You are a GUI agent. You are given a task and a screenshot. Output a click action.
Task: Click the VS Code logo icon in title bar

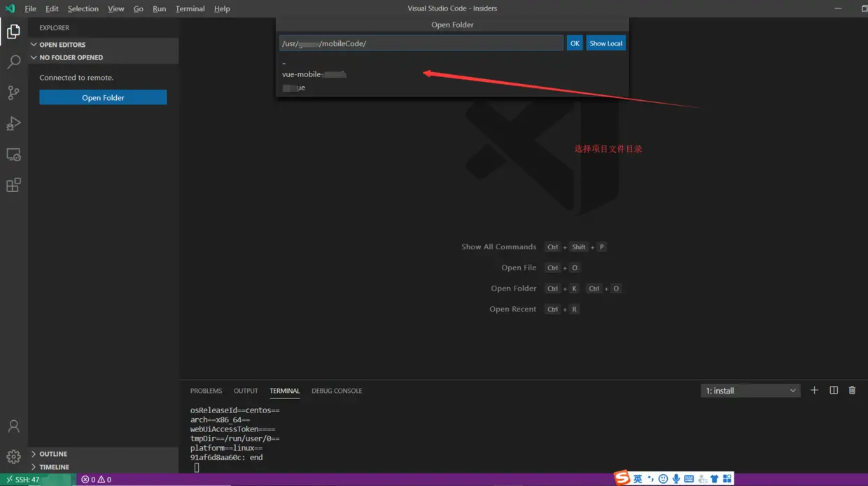click(x=10, y=8)
